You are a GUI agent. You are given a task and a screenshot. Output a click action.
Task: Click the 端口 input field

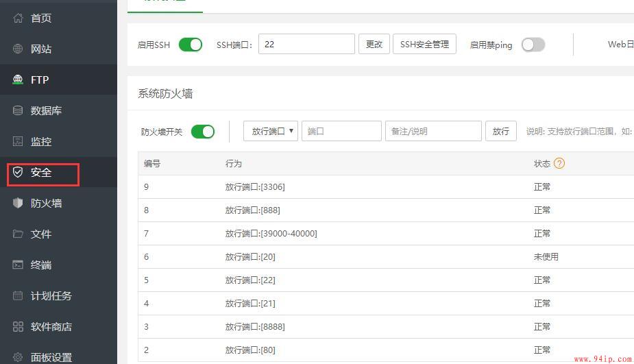tap(341, 131)
